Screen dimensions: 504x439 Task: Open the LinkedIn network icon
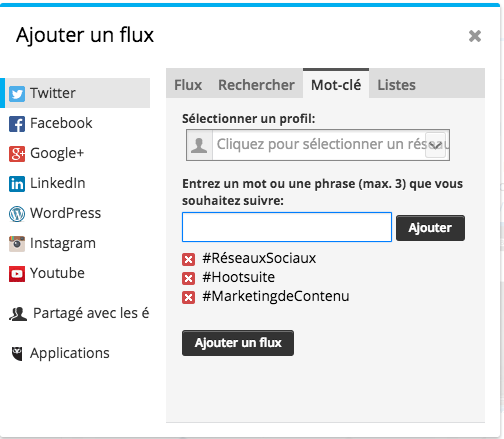(x=17, y=184)
